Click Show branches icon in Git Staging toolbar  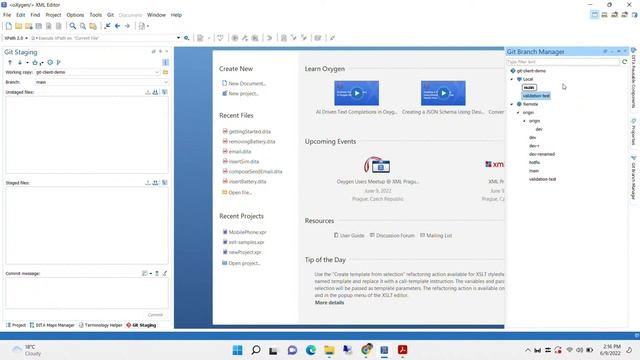58,62
